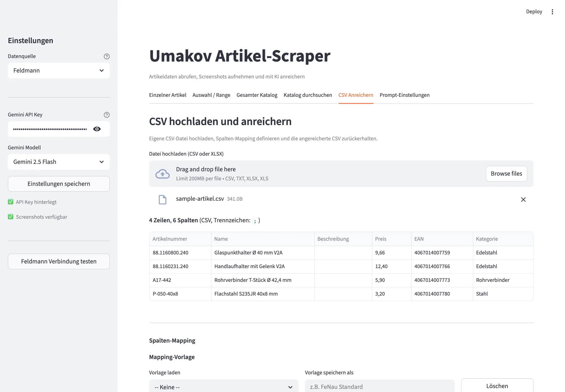Click the API Key hinterlegt status

click(32, 202)
